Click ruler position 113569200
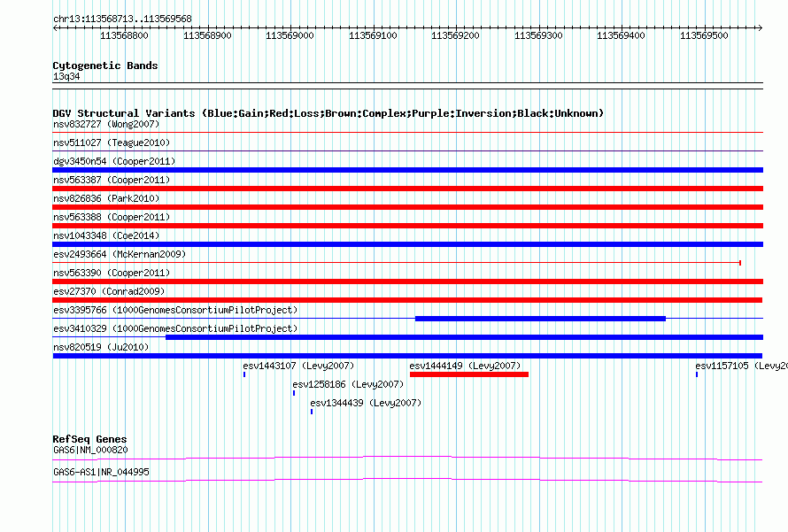 (x=455, y=35)
